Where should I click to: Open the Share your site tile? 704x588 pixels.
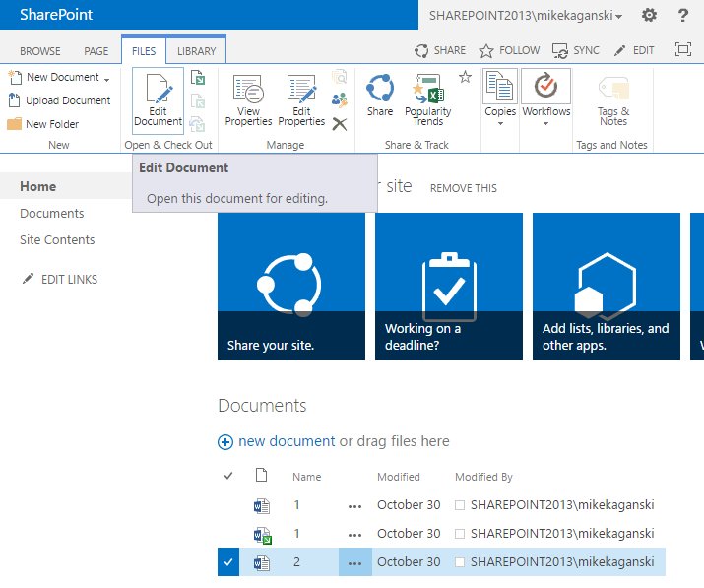click(x=291, y=287)
